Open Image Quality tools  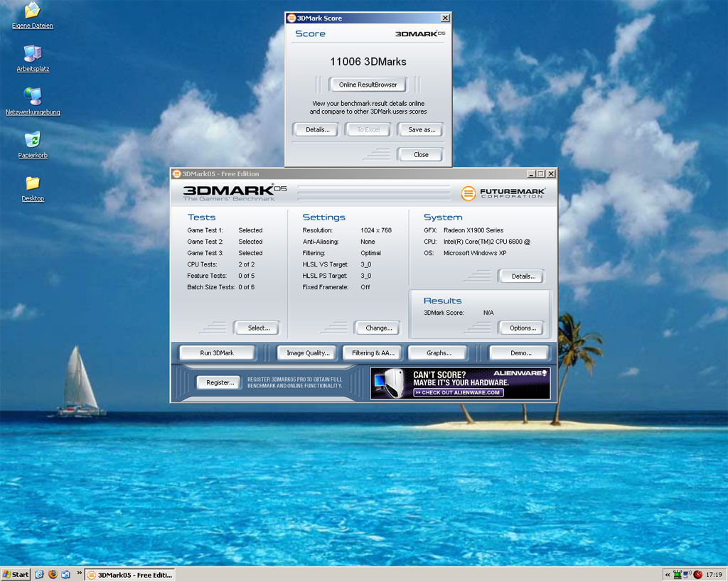tap(308, 352)
